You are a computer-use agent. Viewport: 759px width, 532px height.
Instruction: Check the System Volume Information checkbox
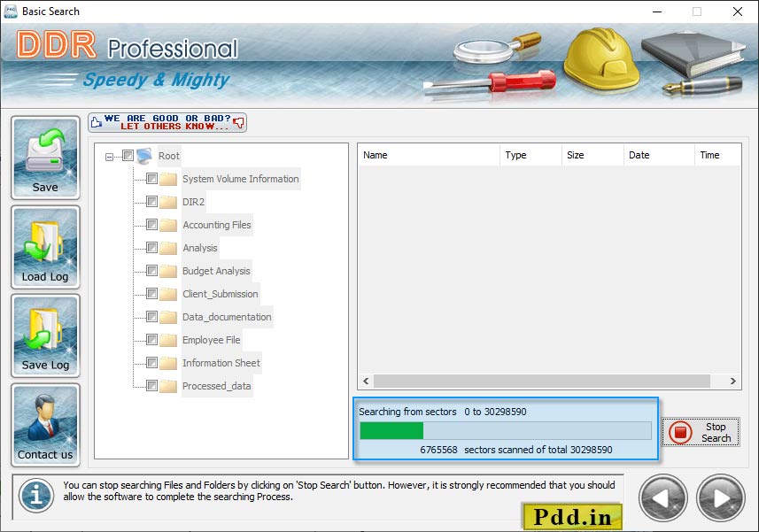click(151, 179)
